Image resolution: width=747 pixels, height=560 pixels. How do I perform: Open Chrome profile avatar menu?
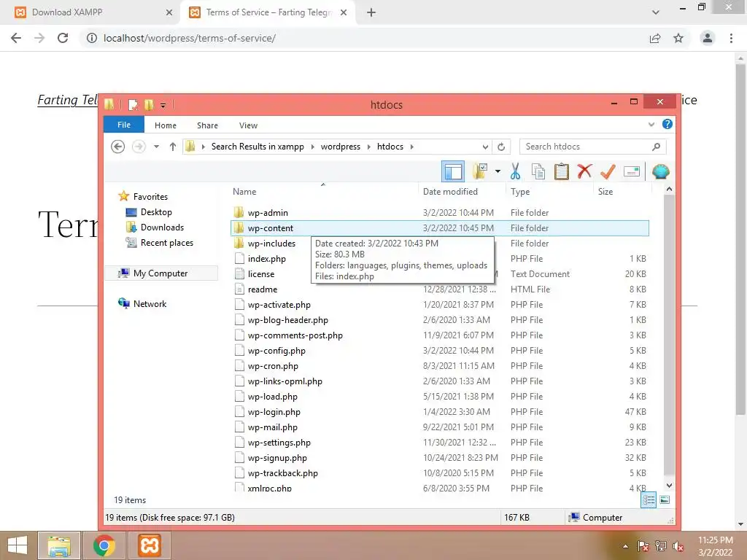pos(708,38)
